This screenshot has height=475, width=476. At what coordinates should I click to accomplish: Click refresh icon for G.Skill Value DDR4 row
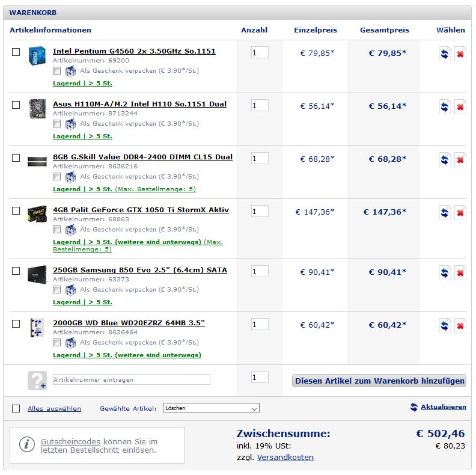coord(445,160)
